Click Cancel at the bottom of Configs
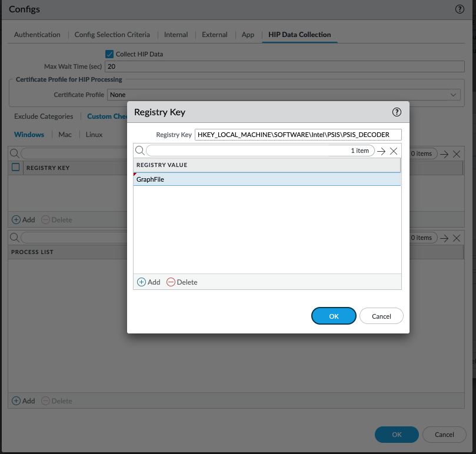Image resolution: width=476 pixels, height=454 pixels. [x=444, y=435]
